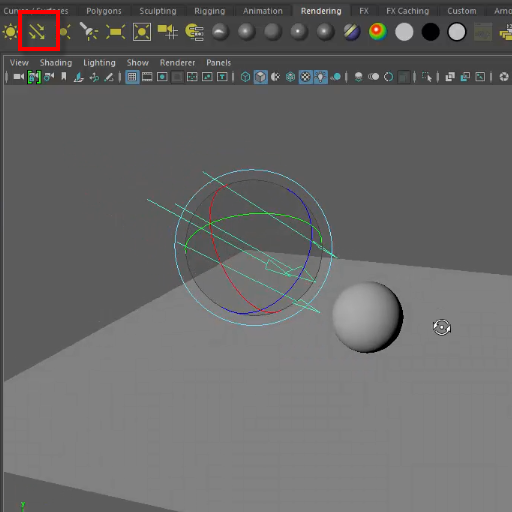
Task: Switch viewport to wireframe mode
Action: coord(245,77)
